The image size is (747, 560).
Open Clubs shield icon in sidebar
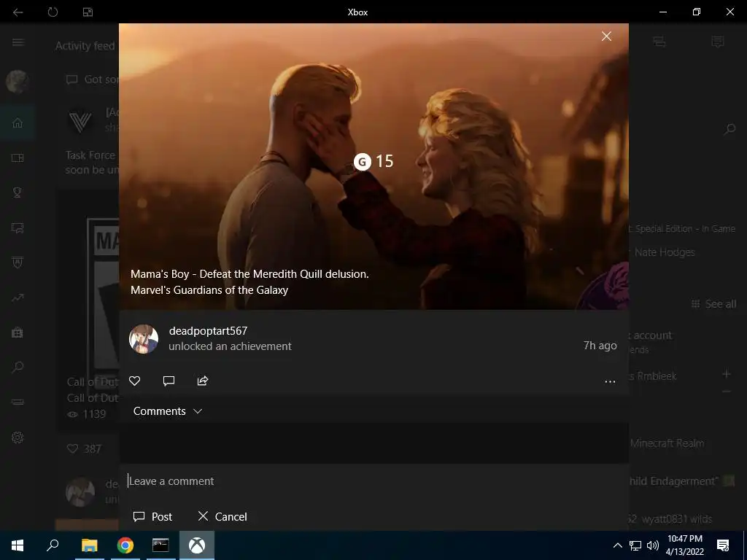click(18, 262)
